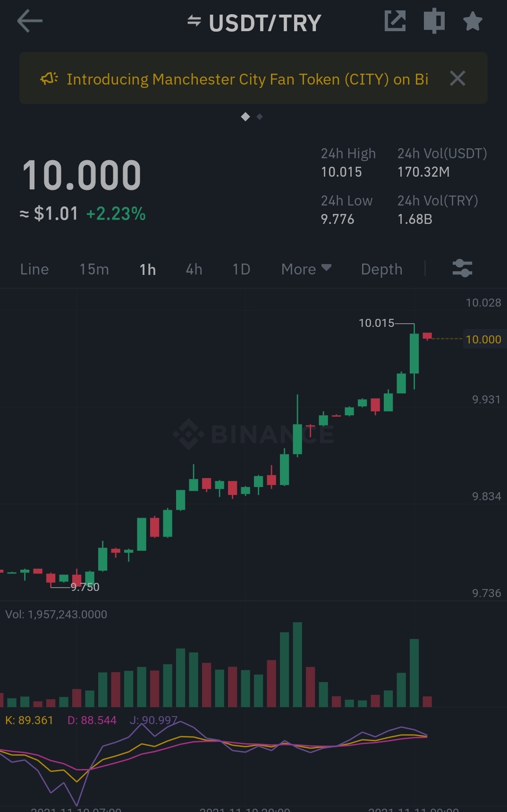
Task: Open the share chart icon
Action: click(395, 21)
